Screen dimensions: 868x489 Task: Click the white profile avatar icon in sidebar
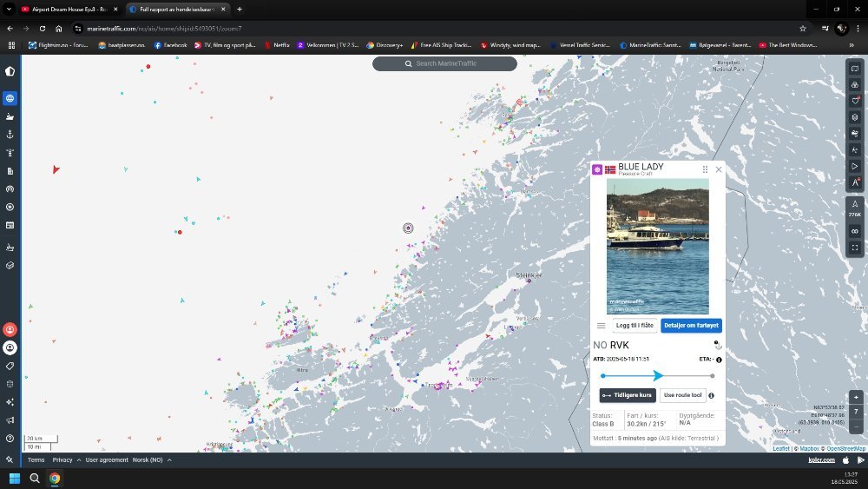(x=10, y=347)
